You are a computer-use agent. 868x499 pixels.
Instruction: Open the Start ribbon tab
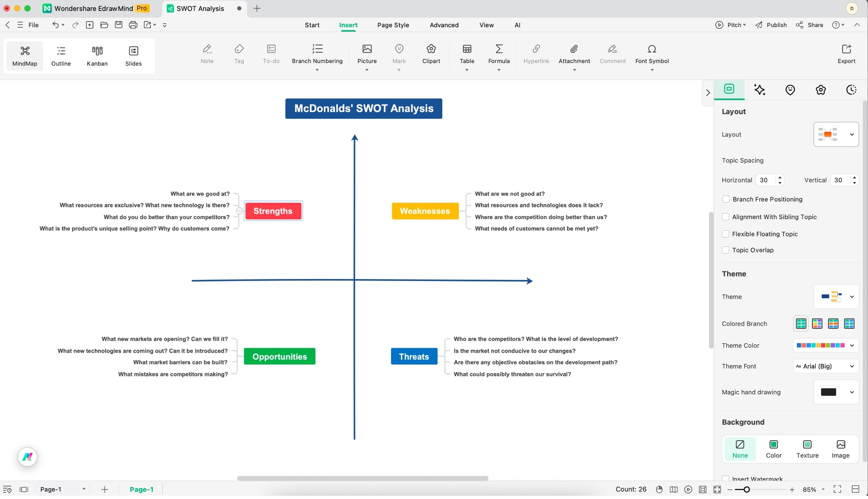click(x=312, y=25)
